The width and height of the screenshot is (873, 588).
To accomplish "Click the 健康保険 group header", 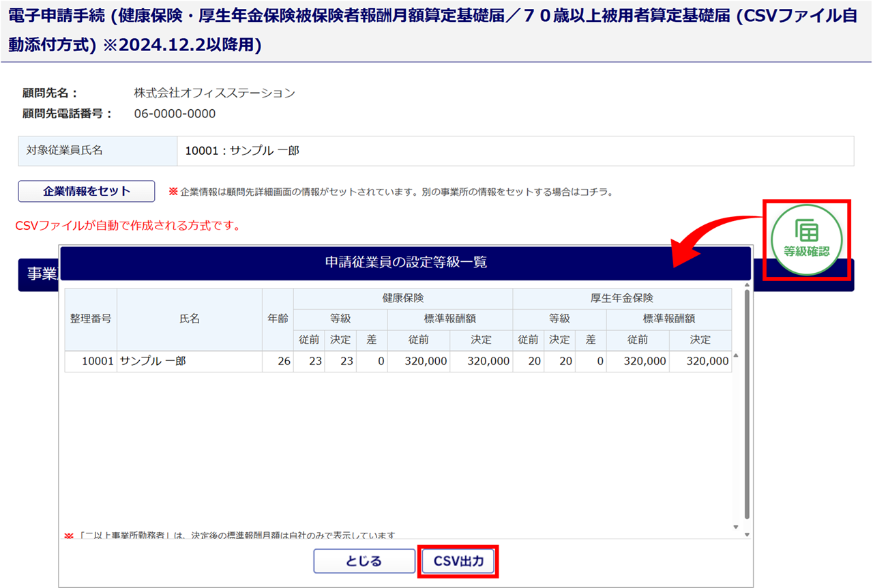I will pos(402,298).
